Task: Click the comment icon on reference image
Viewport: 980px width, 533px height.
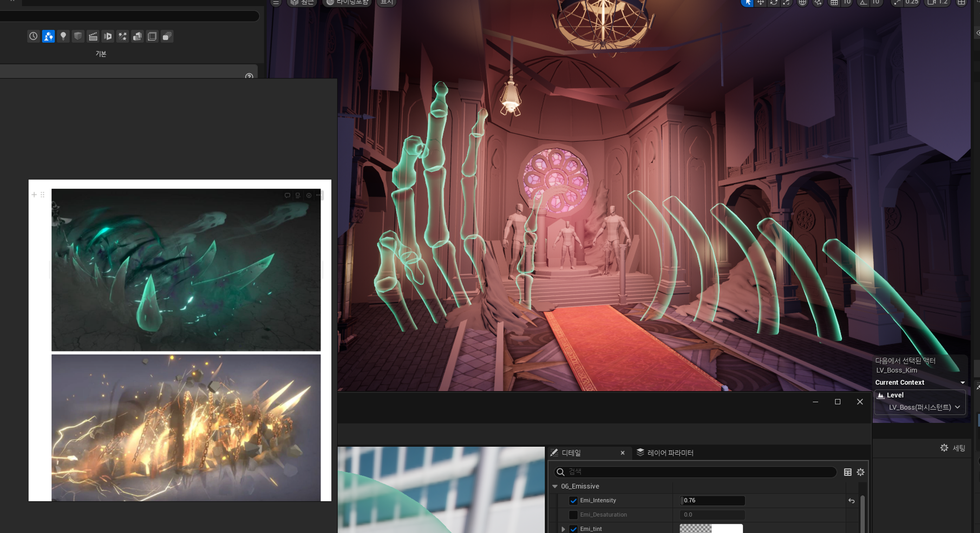Action: (287, 195)
